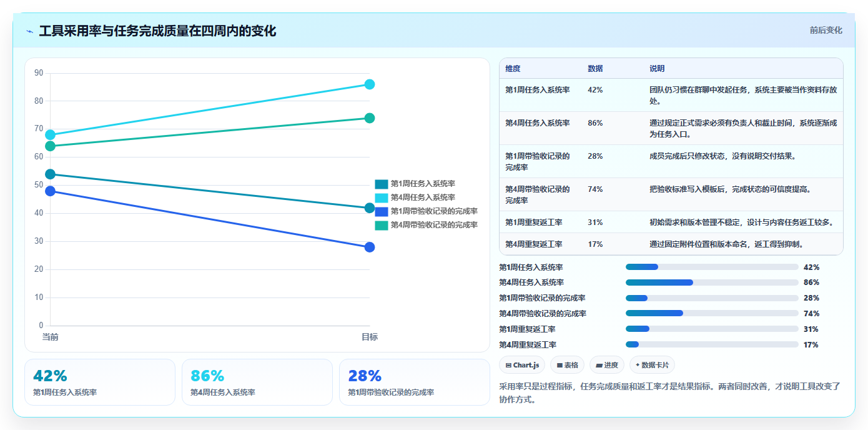Select the 28% 第1周带验收记录的完成率 summary card

pyautogui.click(x=415, y=382)
